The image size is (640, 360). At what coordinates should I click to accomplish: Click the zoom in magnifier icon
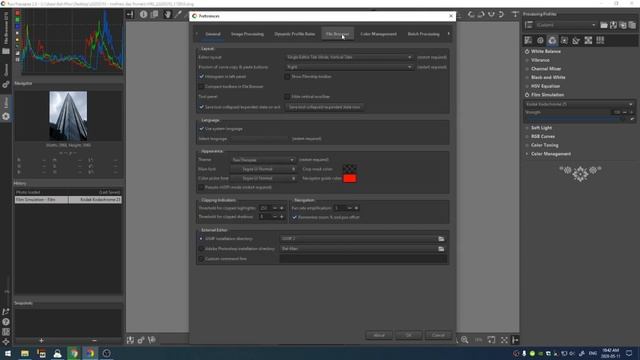[465, 340]
